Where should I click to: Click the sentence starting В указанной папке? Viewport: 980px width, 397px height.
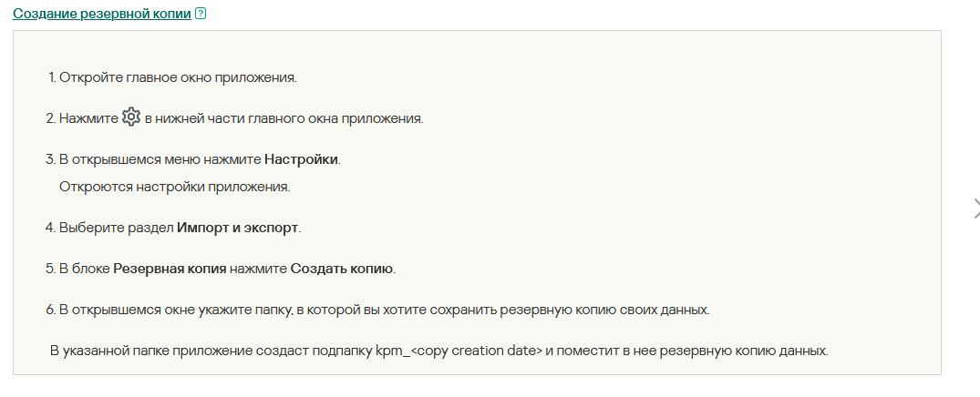click(438, 351)
